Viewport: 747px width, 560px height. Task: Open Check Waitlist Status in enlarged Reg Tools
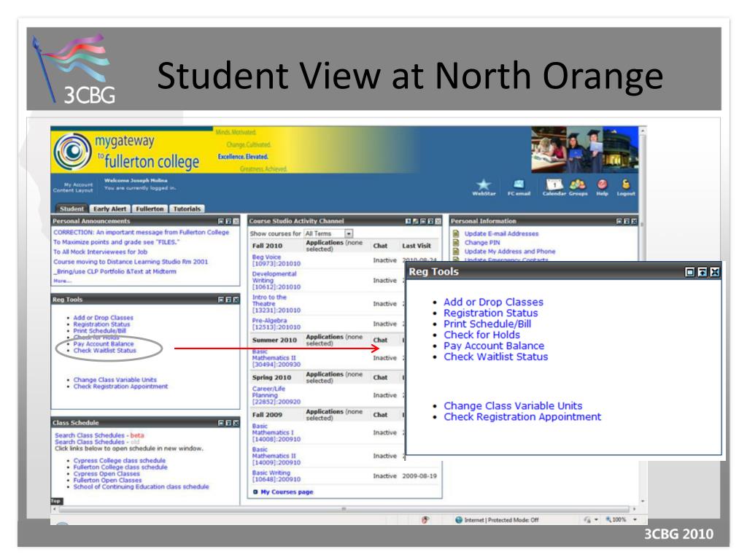coord(496,357)
